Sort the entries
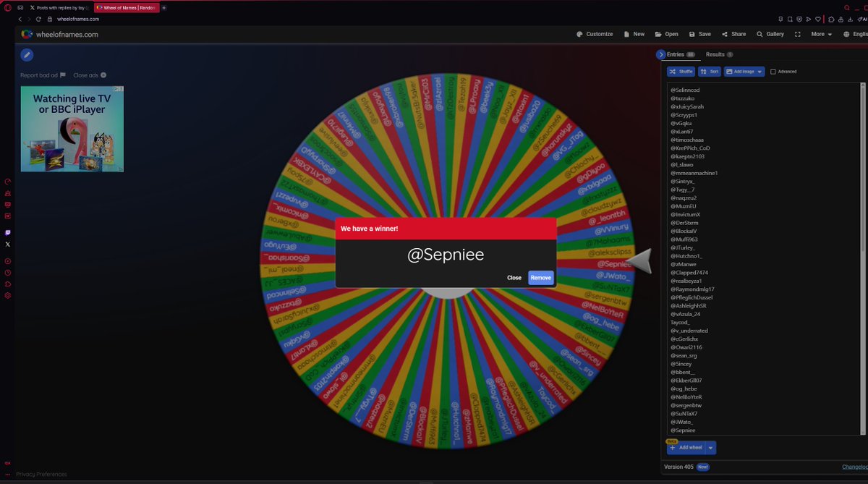The image size is (868, 484). point(710,72)
